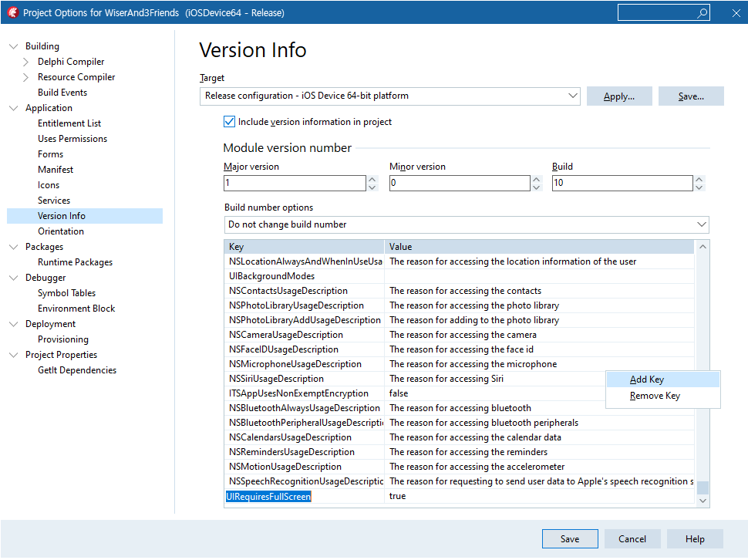Decrease Build number with down arrow
Screen dimensions: 748x560
coord(699,187)
